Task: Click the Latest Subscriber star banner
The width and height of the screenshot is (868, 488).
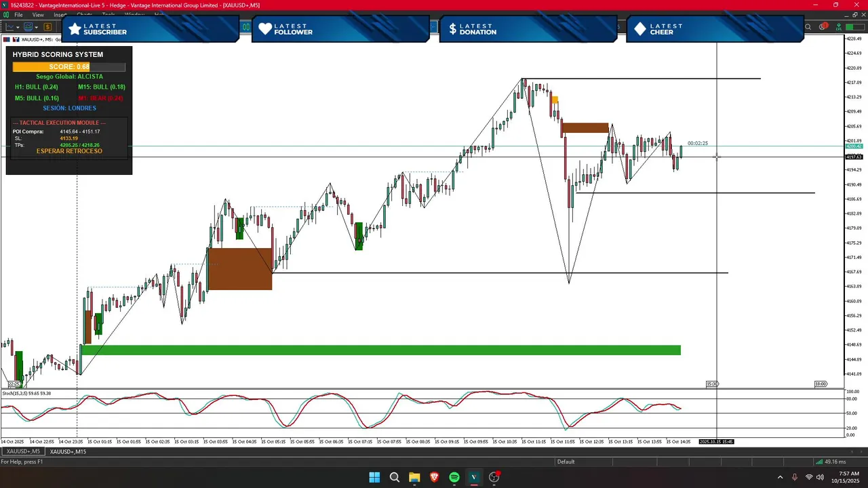Action: [x=150, y=29]
